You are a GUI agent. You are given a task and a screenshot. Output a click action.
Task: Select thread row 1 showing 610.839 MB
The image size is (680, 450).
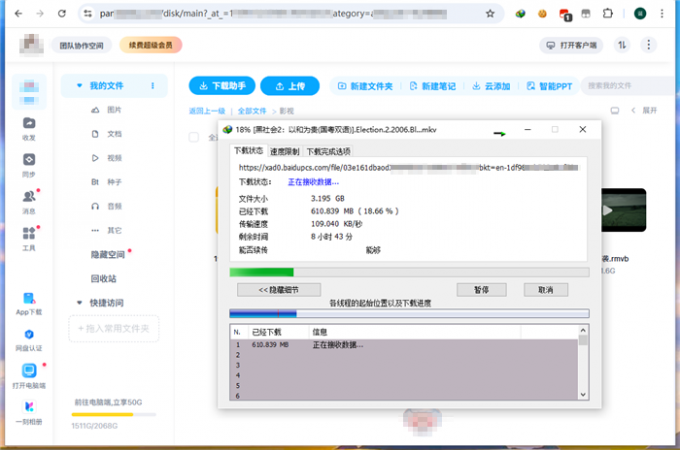[404, 345]
